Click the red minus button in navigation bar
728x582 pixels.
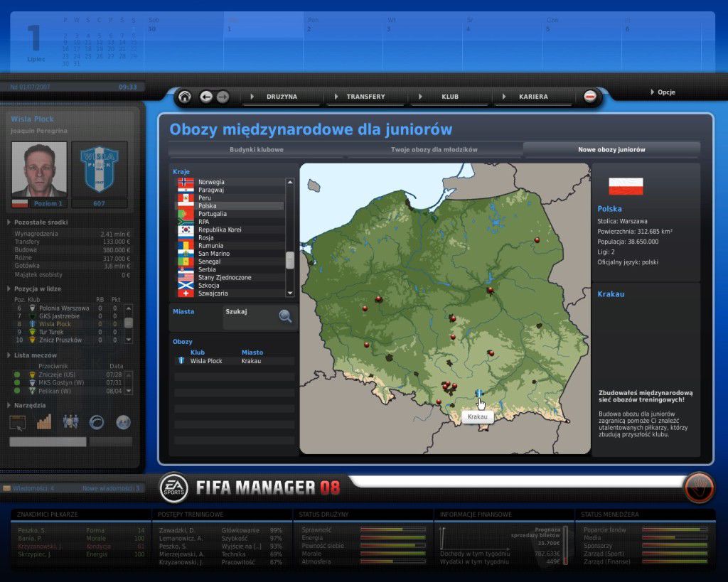point(590,97)
